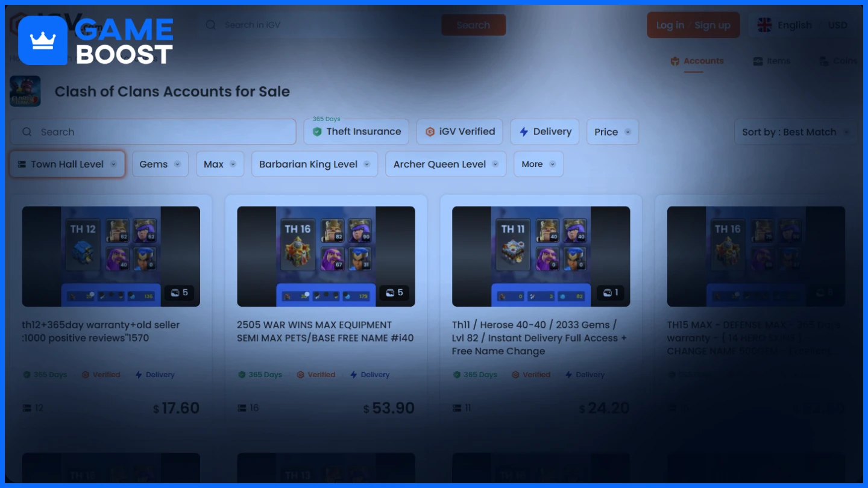Click the Town Hall Level list icon

coord(22,164)
